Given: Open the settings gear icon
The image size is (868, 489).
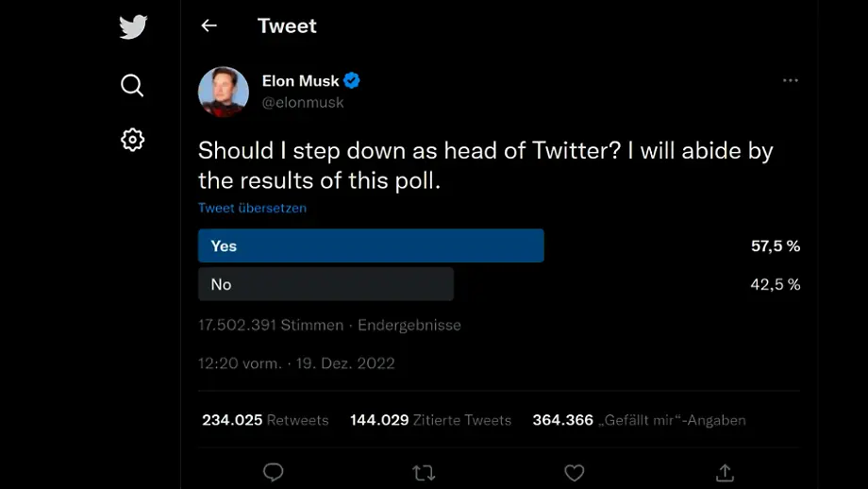Looking at the screenshot, I should click(x=133, y=140).
